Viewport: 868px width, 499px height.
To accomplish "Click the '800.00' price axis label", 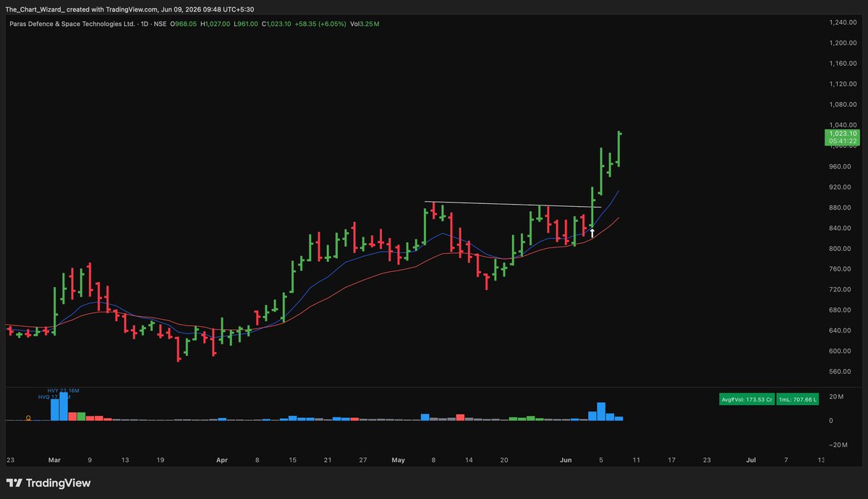I will coord(839,248).
